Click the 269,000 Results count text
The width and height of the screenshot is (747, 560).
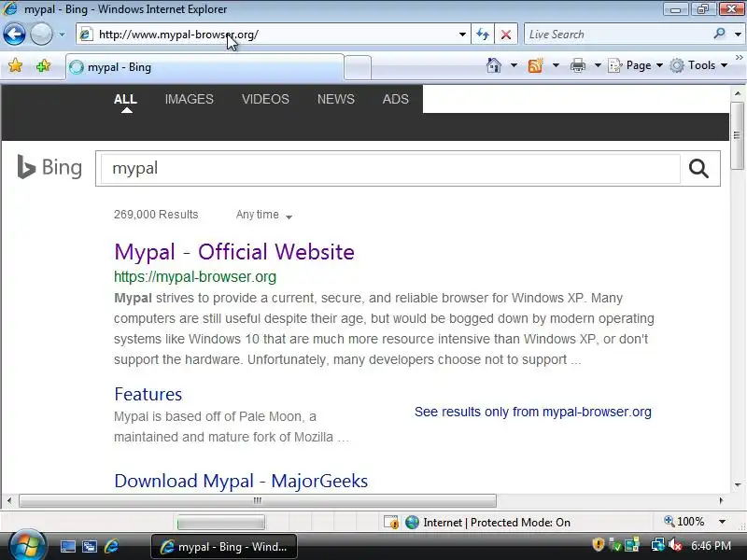pyautogui.click(x=156, y=215)
